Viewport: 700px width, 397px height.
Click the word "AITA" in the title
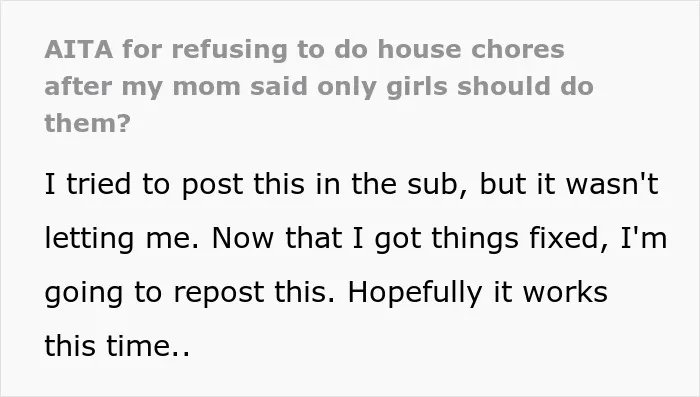(79, 49)
